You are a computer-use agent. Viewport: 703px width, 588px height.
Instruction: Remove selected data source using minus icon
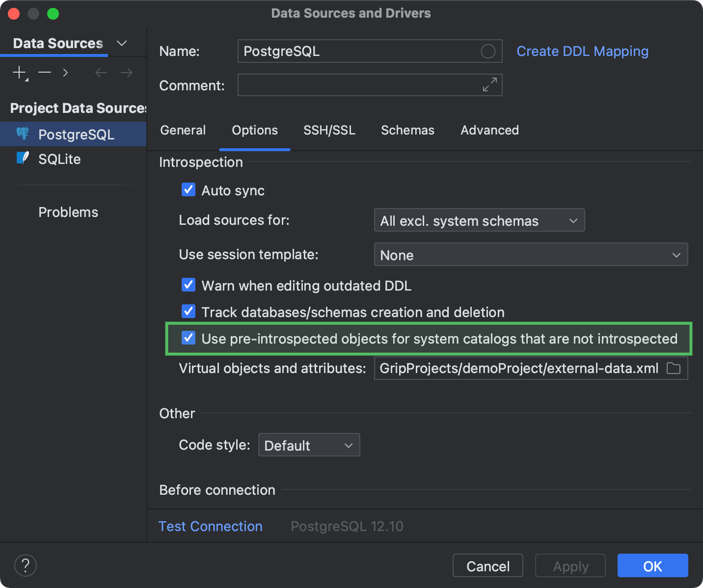(x=44, y=72)
